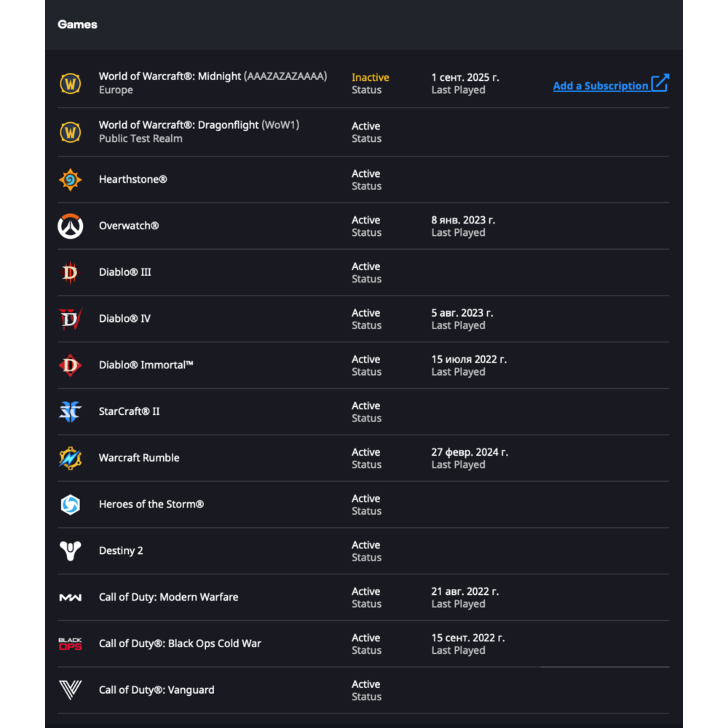Image resolution: width=728 pixels, height=728 pixels.
Task: Click the World of Warcraft Midnight icon
Action: coord(71,84)
